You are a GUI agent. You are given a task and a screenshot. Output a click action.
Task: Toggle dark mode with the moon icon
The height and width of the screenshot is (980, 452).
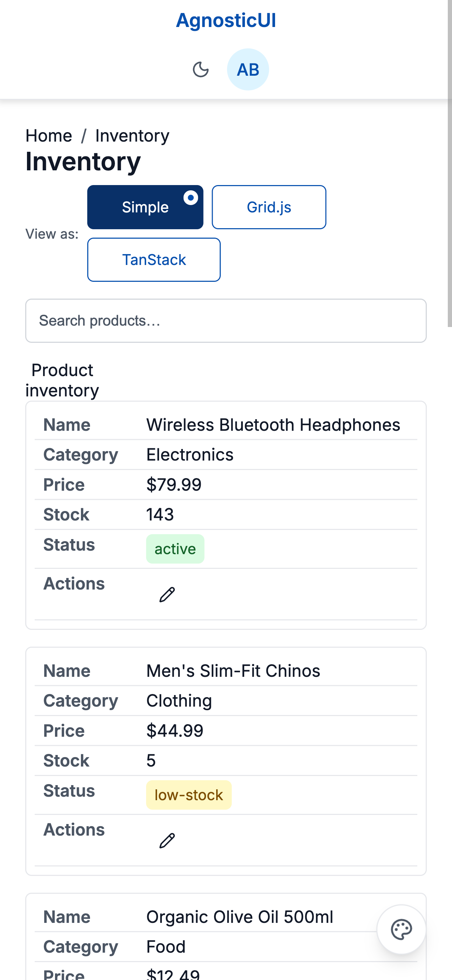coord(201,70)
